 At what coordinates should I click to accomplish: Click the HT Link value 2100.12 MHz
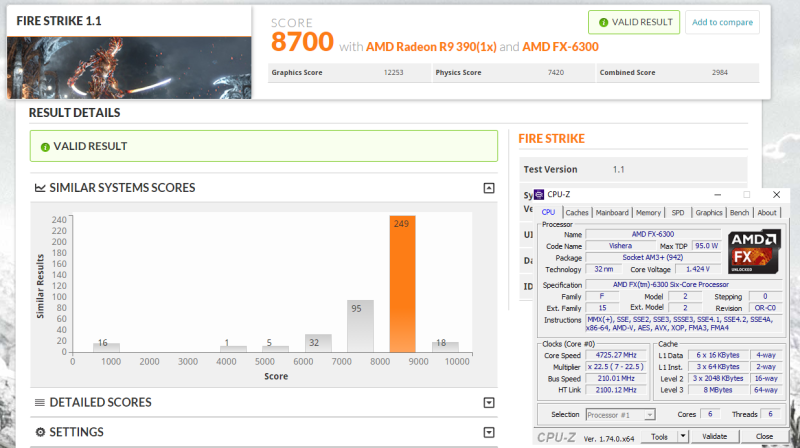(x=616, y=390)
